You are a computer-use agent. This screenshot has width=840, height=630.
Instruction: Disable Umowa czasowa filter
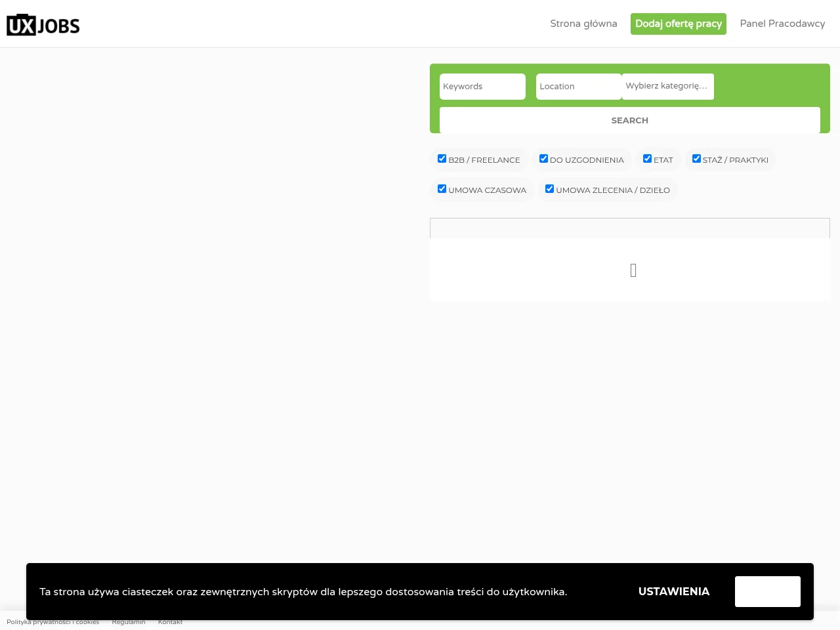(442, 189)
